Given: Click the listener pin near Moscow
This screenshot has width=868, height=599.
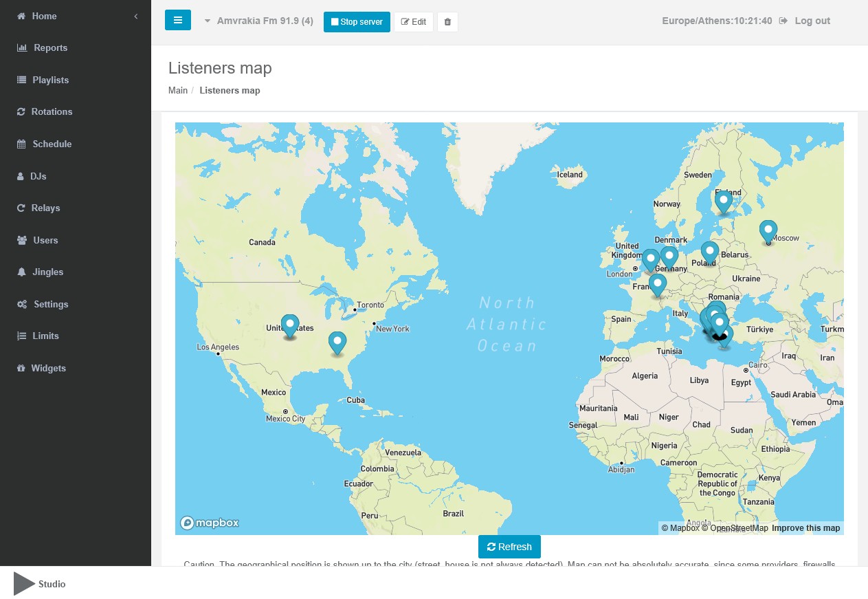Looking at the screenshot, I should (x=768, y=231).
